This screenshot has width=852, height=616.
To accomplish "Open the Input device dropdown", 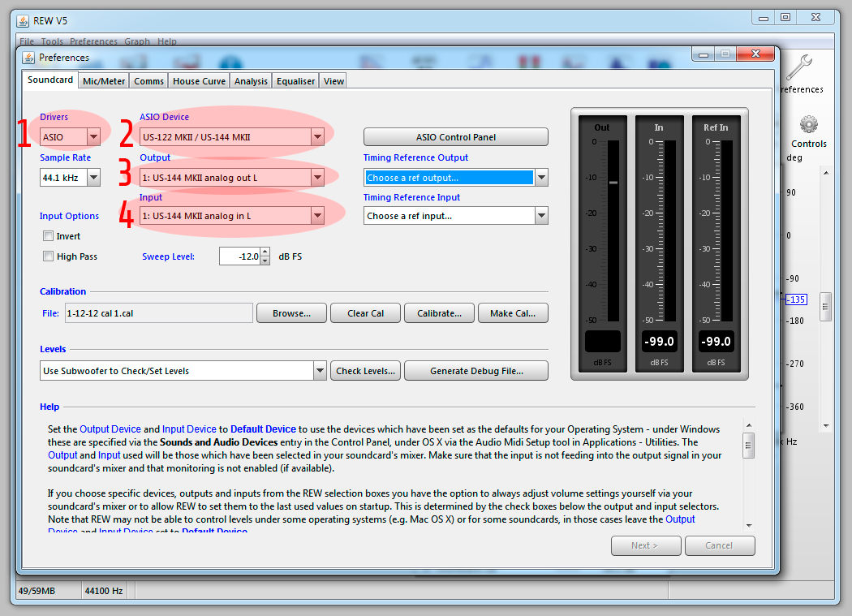I will coord(318,216).
